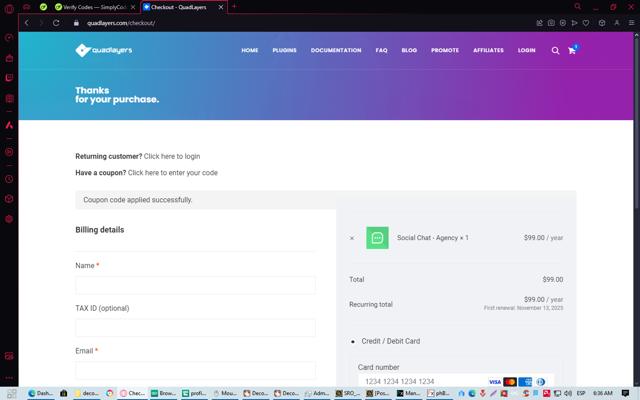
Task: Open the Twitch panel in the sidebar
Action: [x=9, y=78]
